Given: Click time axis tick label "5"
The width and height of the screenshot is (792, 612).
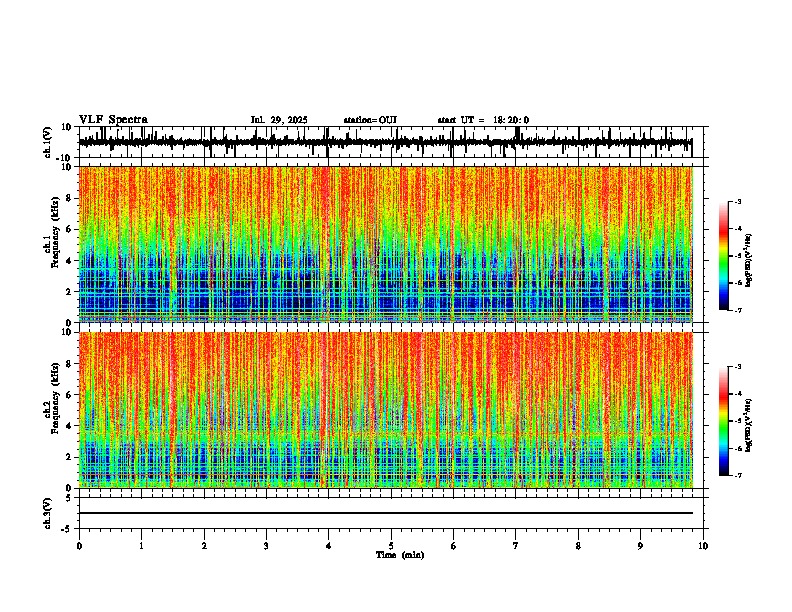Looking at the screenshot, I should [391, 546].
